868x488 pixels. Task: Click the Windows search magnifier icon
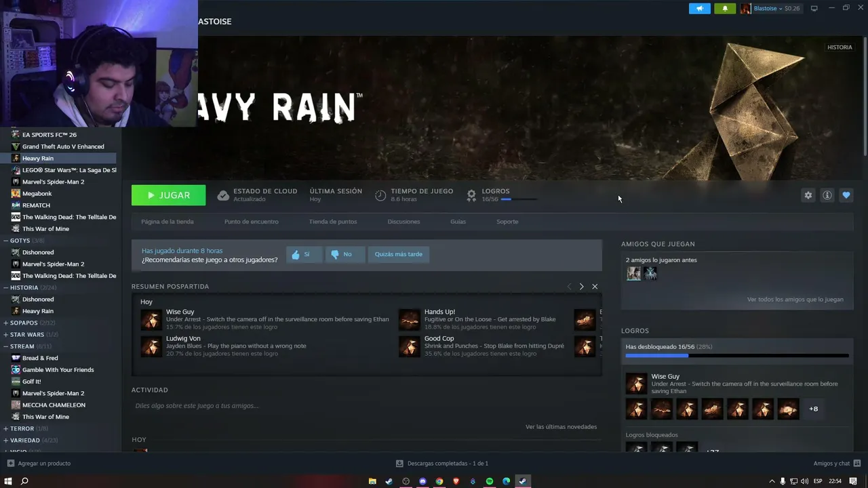point(24,481)
